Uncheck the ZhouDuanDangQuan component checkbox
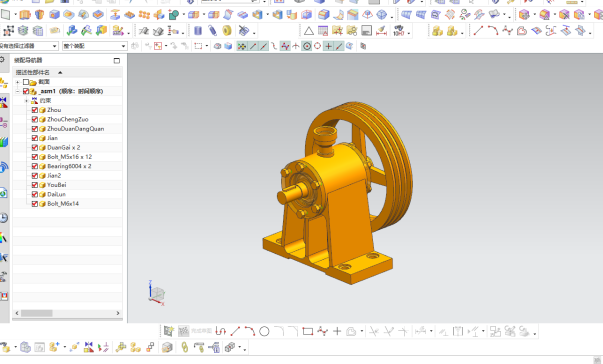 pos(35,129)
